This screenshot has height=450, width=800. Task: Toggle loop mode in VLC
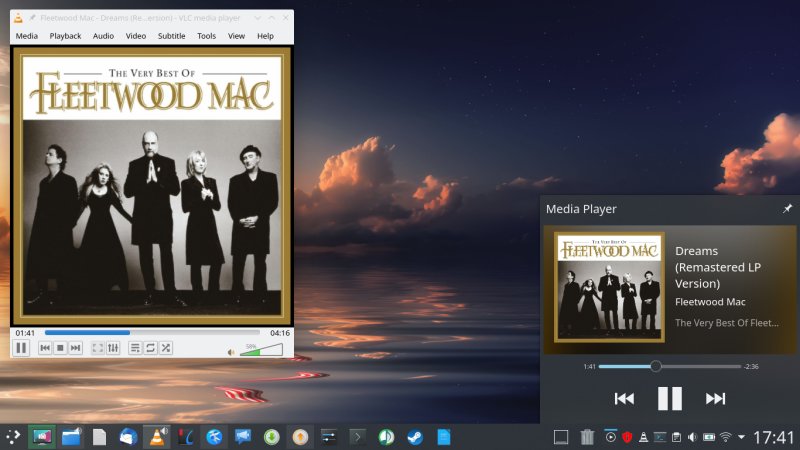click(x=150, y=348)
